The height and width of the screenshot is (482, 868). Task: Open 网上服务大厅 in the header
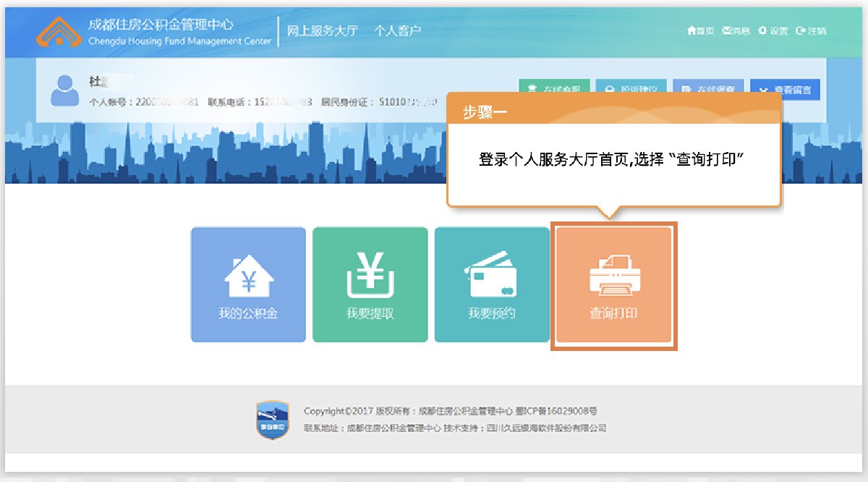(x=322, y=31)
